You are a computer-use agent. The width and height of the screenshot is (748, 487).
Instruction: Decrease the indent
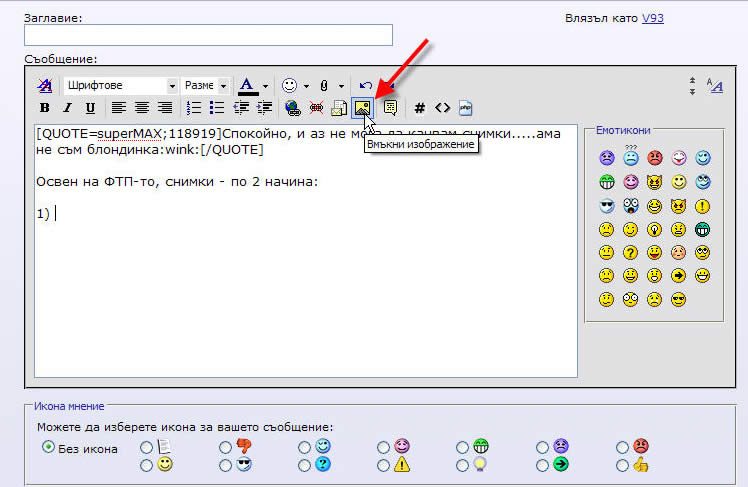coord(241,108)
